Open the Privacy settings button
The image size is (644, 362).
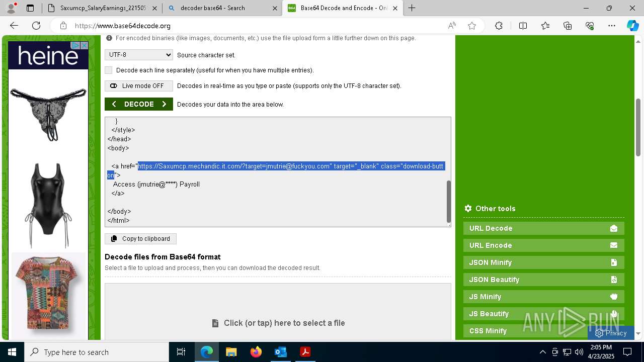611,333
